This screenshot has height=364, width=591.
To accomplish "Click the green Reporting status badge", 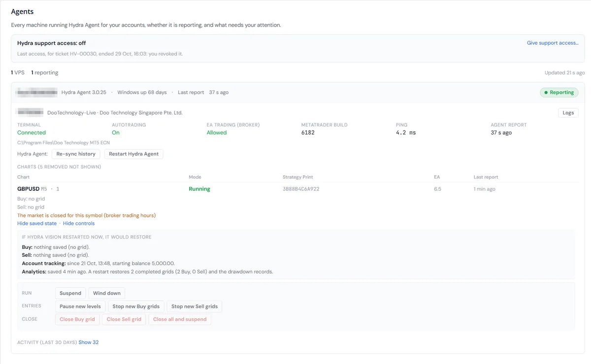I will click(559, 92).
